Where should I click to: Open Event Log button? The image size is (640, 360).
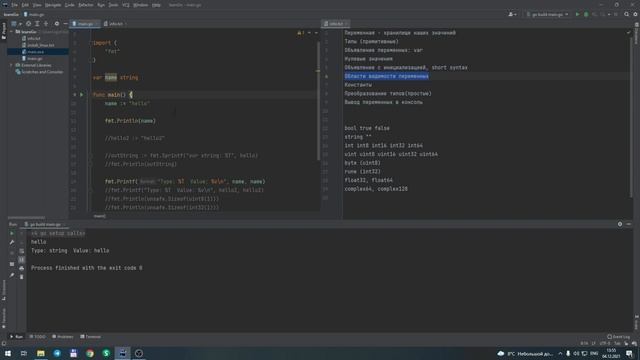[x=618, y=337]
